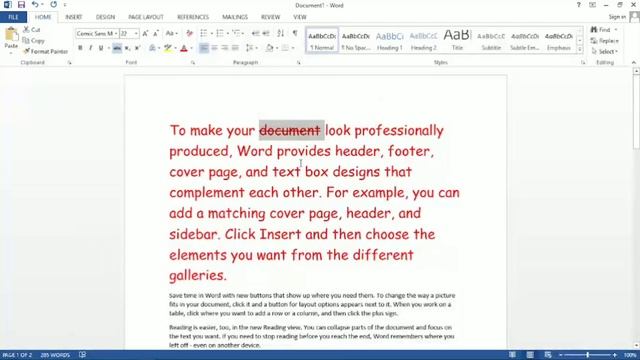Open the numbering list dropdown
Viewport: 640px width, 360px height.
tap(228, 33)
